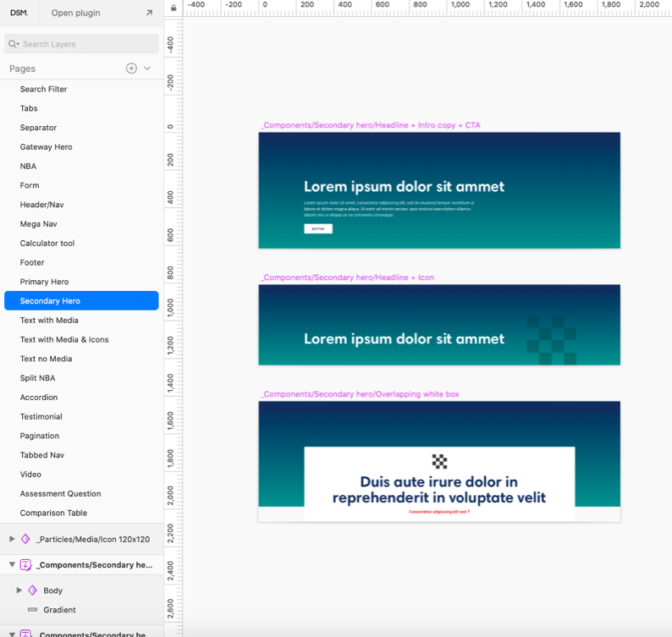Click the first hero headline text
Screen dimensions: 672x637
click(405, 186)
